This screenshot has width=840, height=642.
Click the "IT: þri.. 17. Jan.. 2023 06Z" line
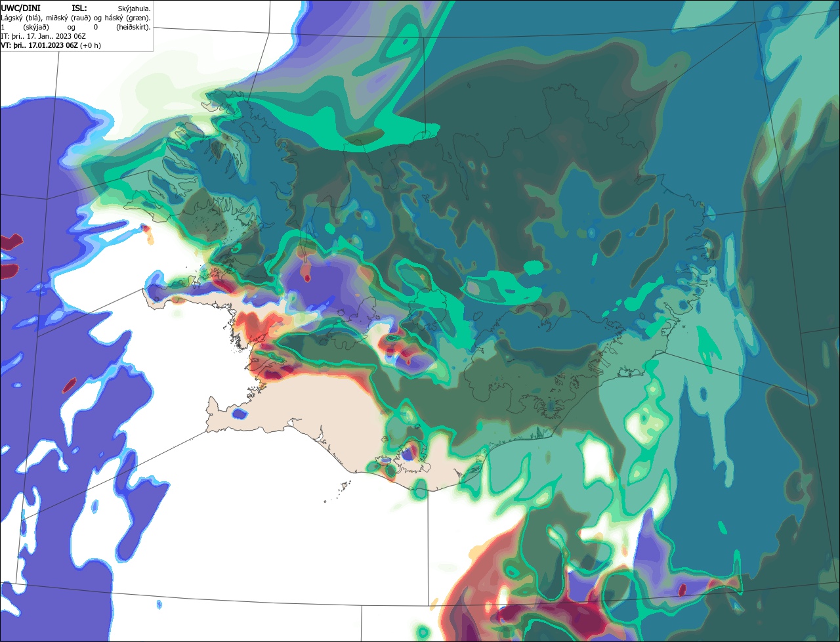(43, 36)
